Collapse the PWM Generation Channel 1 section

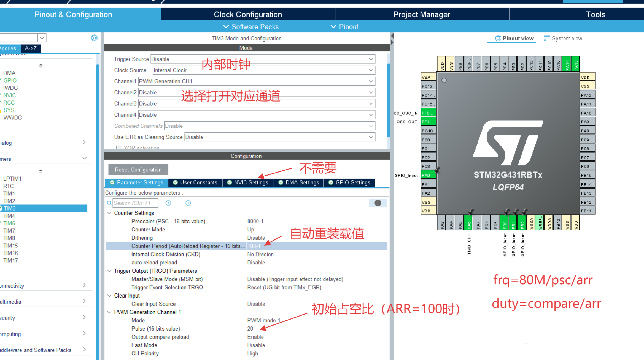[x=109, y=312]
